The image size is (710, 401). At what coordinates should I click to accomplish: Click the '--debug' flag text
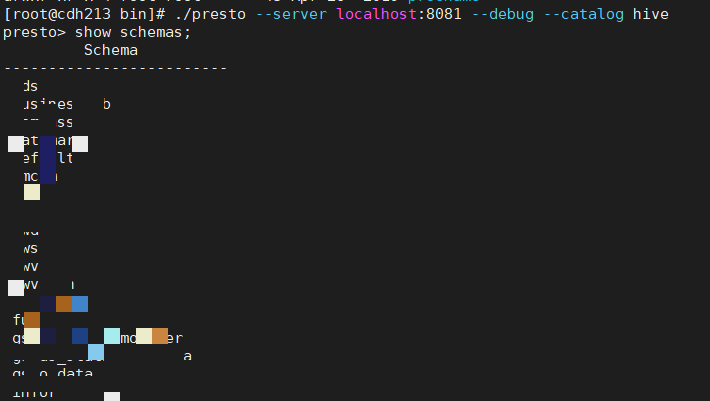(x=503, y=14)
